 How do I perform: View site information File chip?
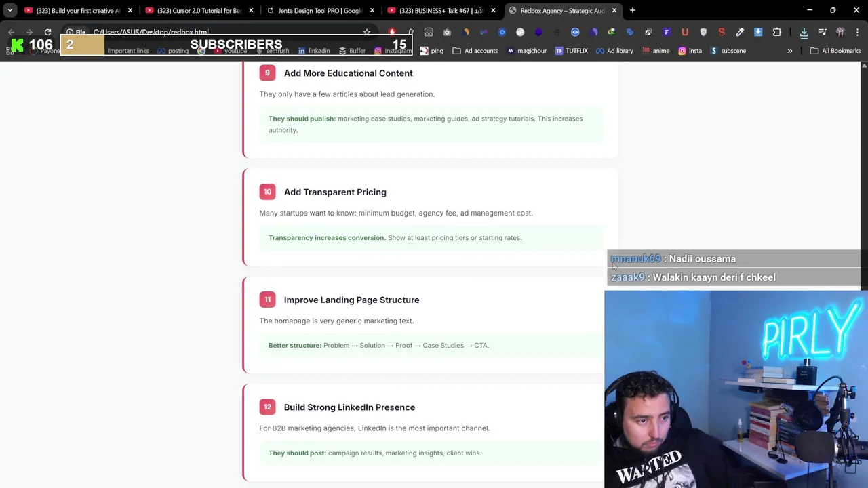tap(76, 32)
